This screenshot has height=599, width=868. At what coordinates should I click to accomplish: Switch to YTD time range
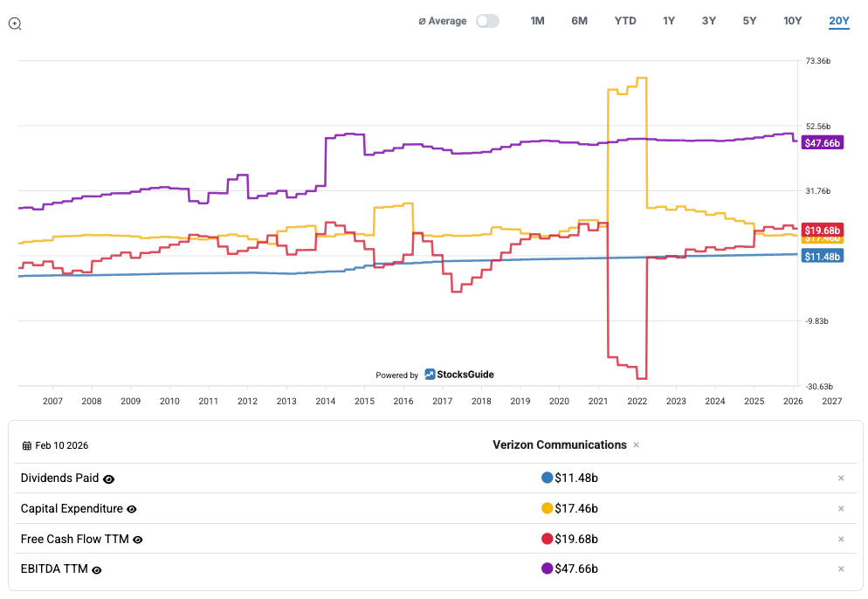625,21
